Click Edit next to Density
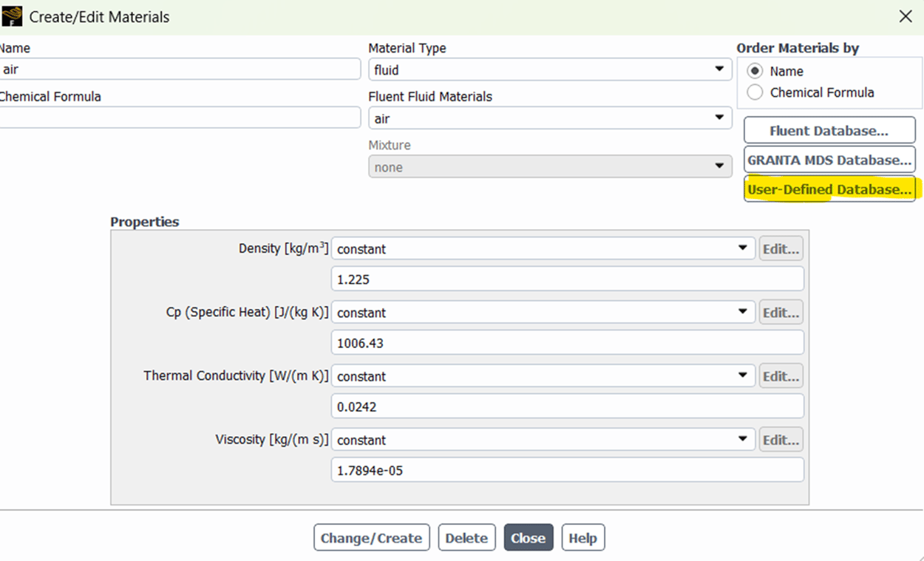This screenshot has width=924, height=561. 781,248
